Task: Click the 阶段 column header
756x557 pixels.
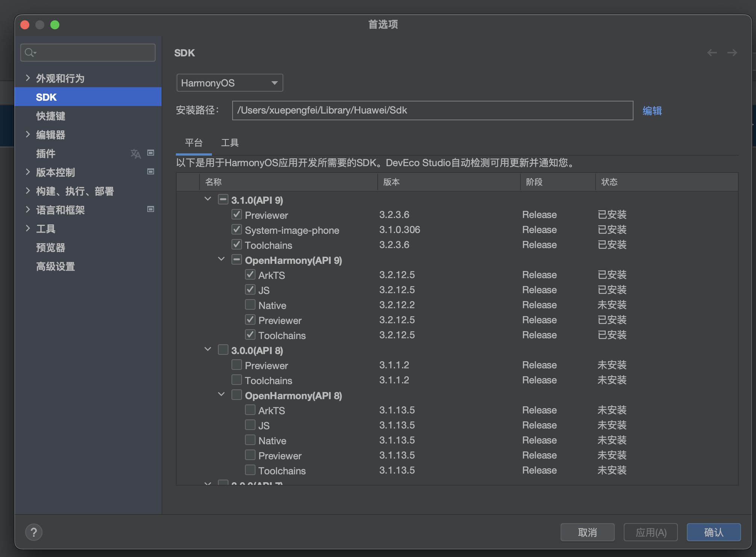Action: (x=558, y=182)
